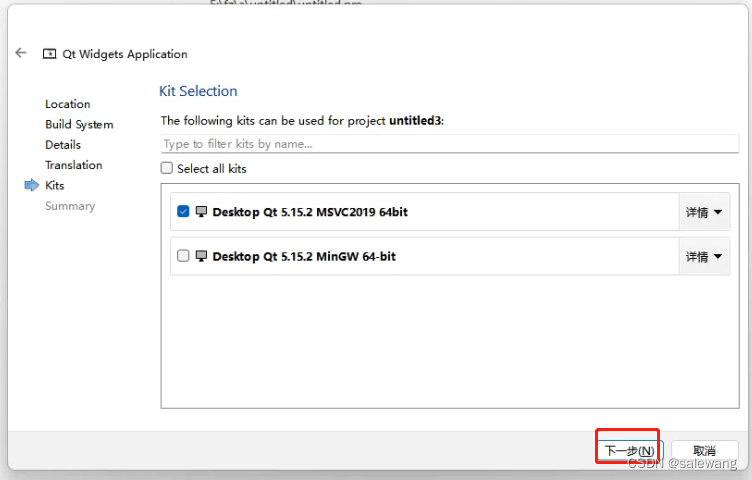
Task: Click the MinGW kit monitor icon
Action: click(x=201, y=256)
